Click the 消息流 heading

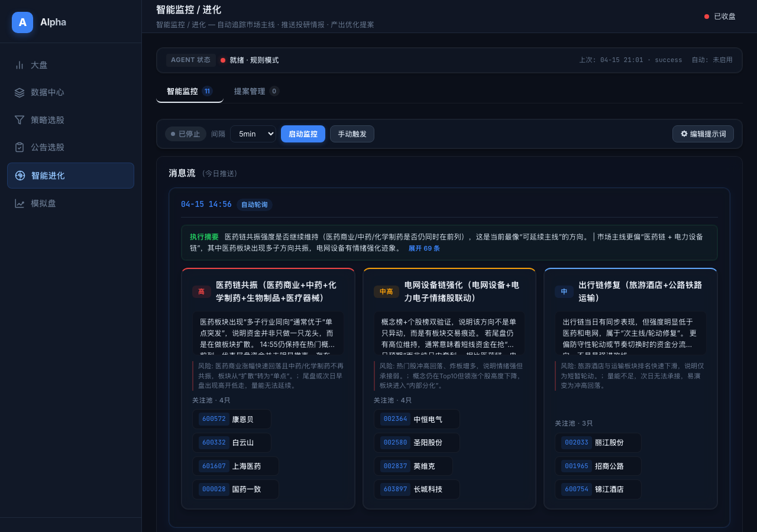pos(182,173)
